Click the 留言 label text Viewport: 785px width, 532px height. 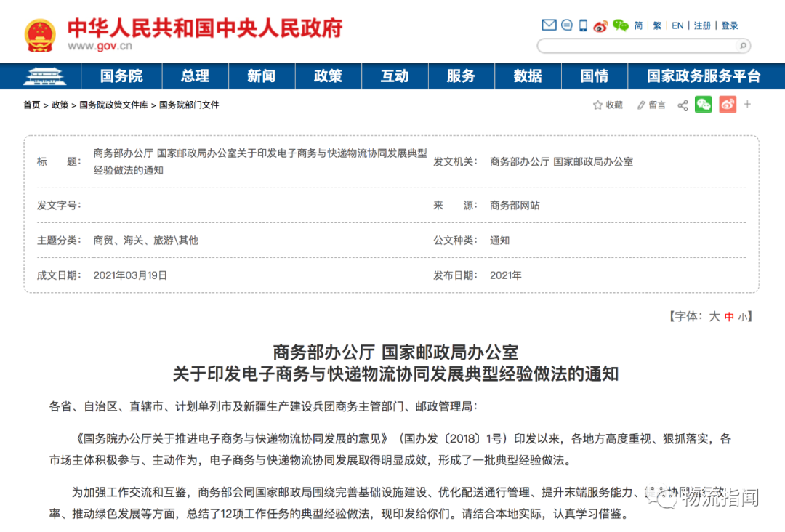click(x=657, y=105)
